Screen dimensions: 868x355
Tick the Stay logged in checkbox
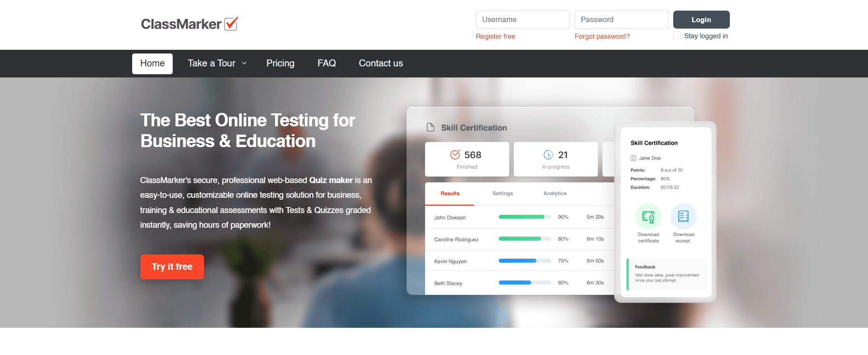pos(677,35)
